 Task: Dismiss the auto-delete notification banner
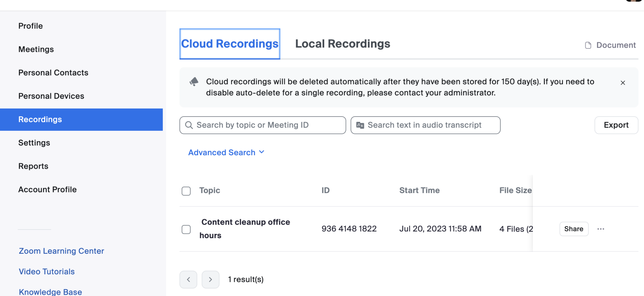[x=623, y=83]
